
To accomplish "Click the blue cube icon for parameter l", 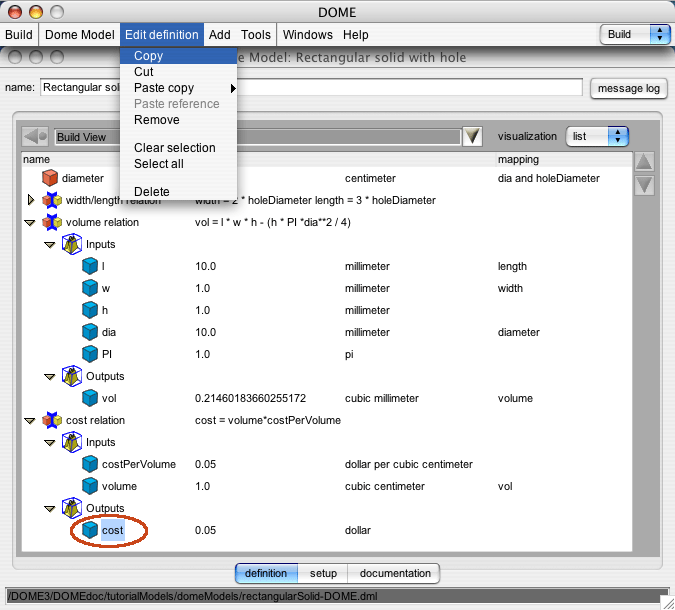I will coord(90,266).
